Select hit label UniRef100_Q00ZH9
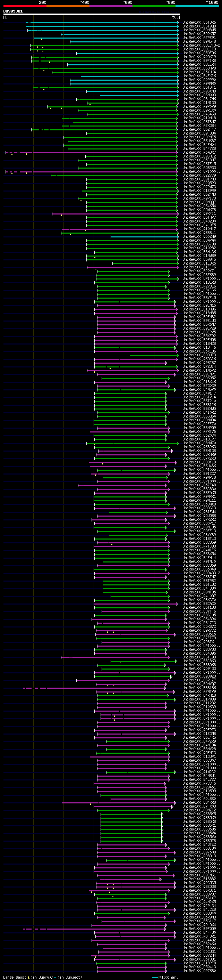222x980 pixels. pos(199,237)
